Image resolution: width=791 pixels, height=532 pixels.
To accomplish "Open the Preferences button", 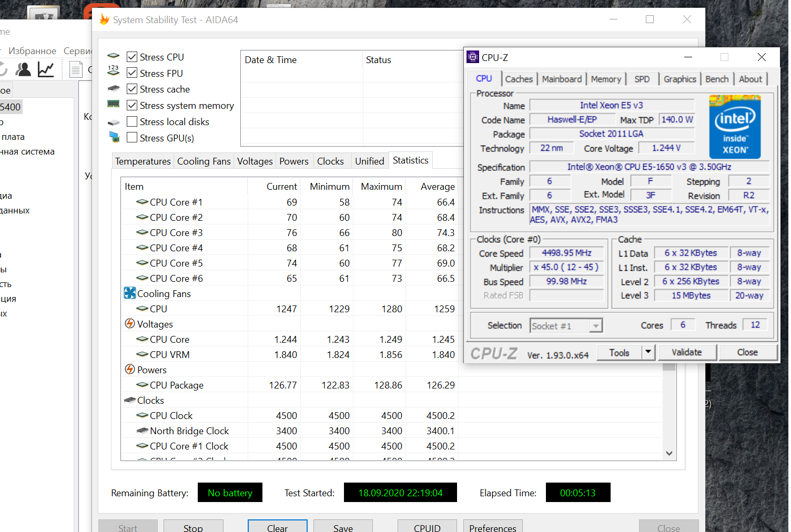I will tap(493, 526).
